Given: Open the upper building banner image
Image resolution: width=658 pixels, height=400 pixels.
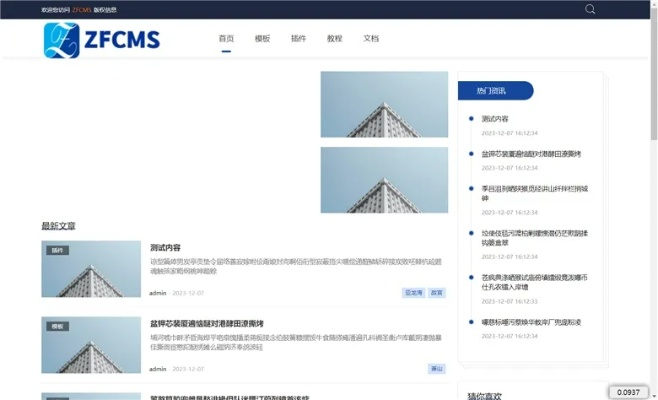Looking at the screenshot, I should click(384, 104).
